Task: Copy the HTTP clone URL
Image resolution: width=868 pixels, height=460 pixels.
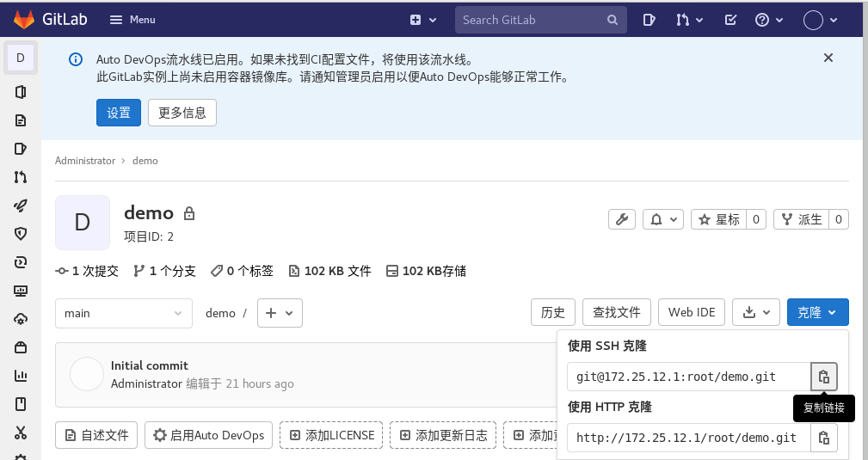Action: (824, 438)
